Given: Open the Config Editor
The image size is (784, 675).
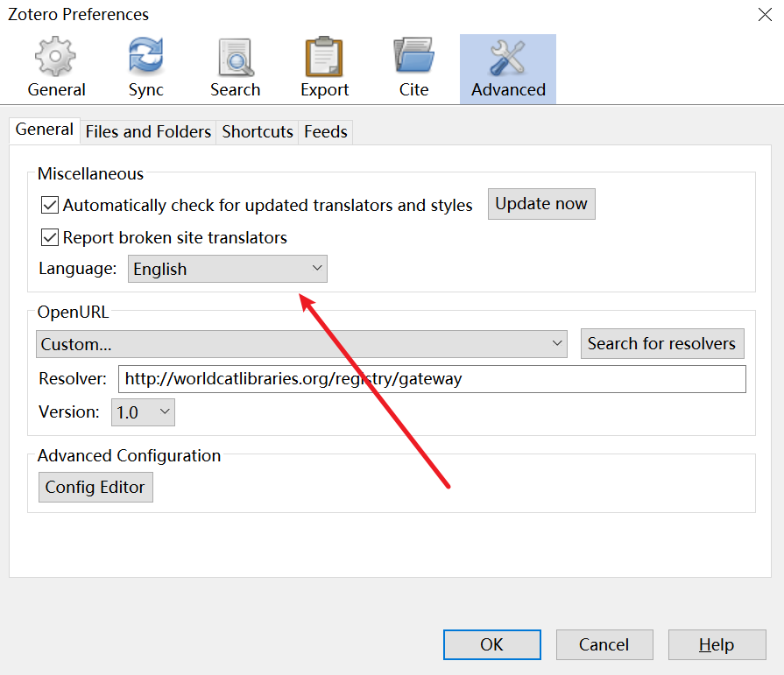Looking at the screenshot, I should pyautogui.click(x=95, y=488).
